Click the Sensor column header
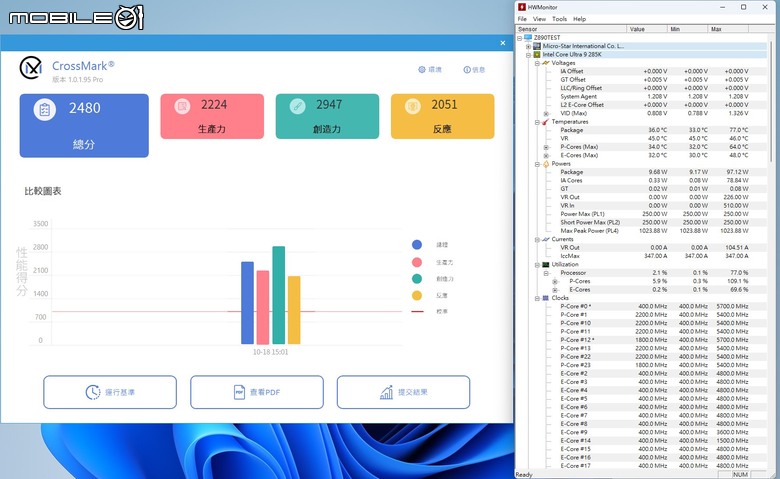 (x=571, y=29)
